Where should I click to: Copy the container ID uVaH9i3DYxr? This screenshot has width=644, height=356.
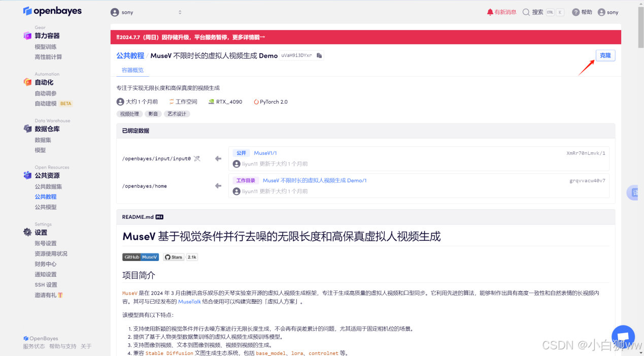point(319,55)
